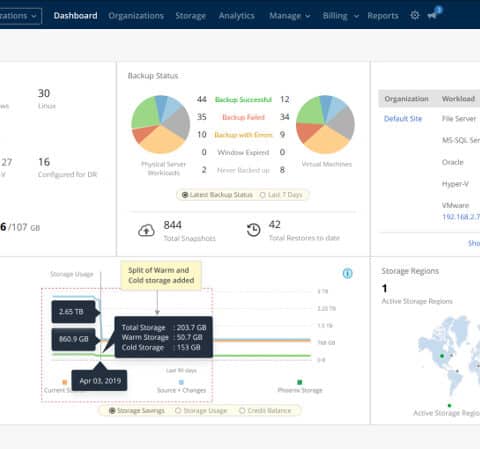The height and width of the screenshot is (449, 480).
Task: Click the Storage Regions heading
Action: (x=410, y=271)
